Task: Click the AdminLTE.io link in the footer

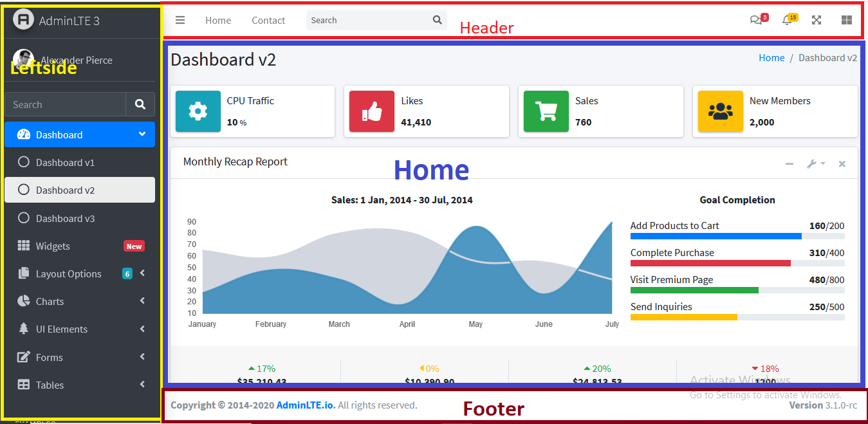Action: pyautogui.click(x=306, y=405)
